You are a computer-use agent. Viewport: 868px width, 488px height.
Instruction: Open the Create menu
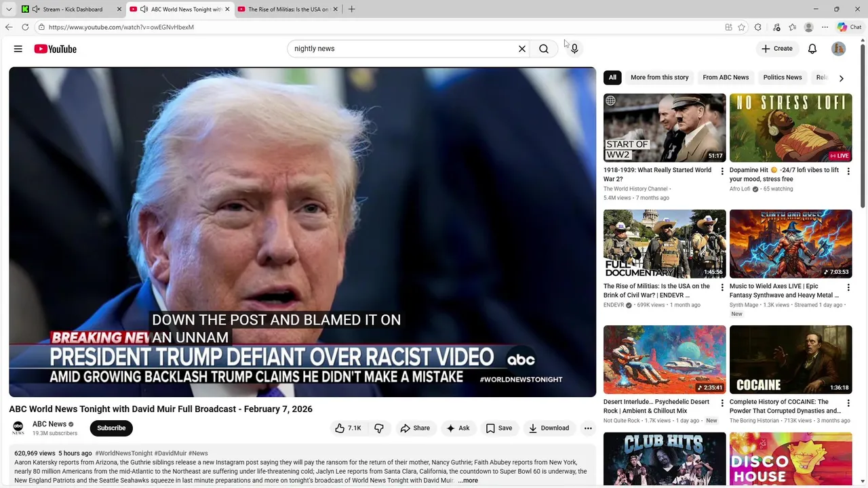coord(776,49)
